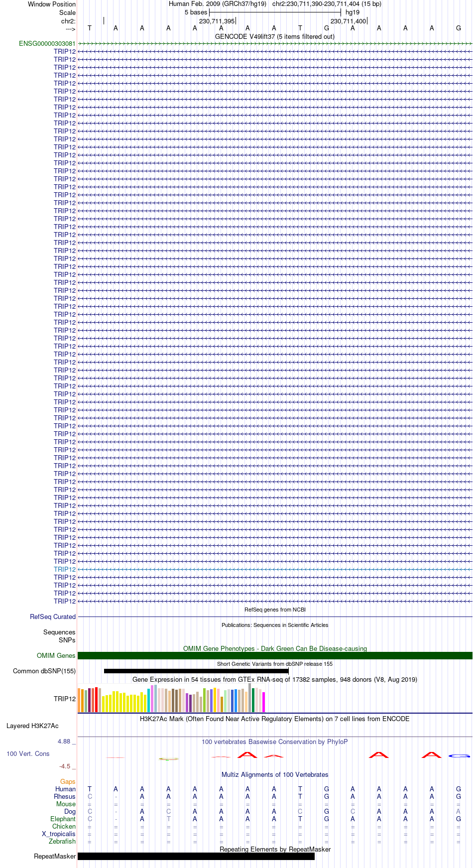
Task: Click the chr2: ruler label
Action: point(68,21)
